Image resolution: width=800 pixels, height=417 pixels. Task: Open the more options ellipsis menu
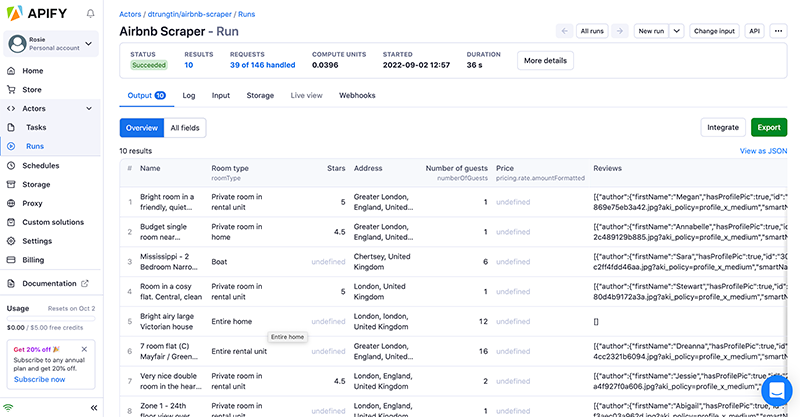click(x=778, y=31)
